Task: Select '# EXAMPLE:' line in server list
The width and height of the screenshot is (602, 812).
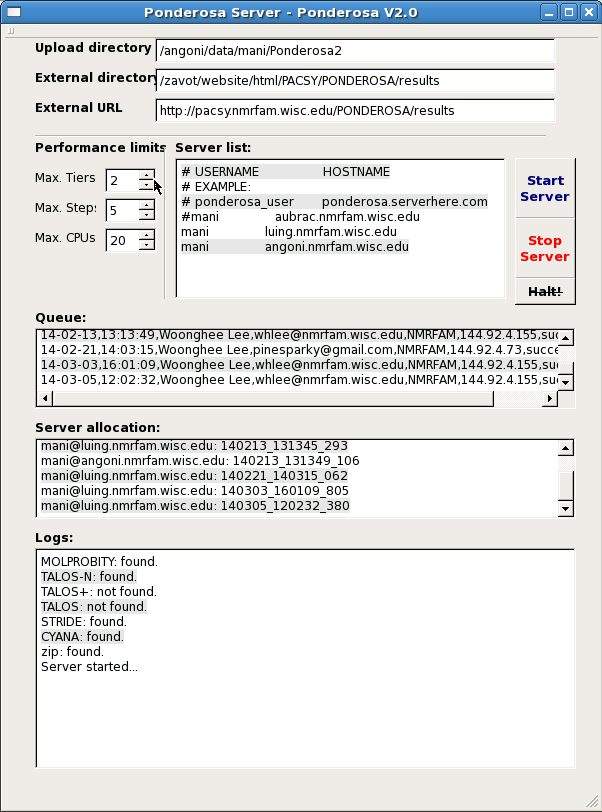Action: point(216,187)
